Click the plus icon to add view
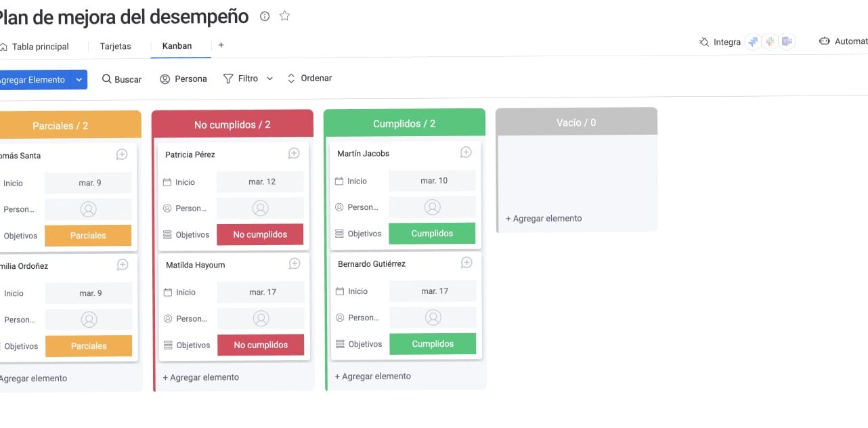Viewport: 868px width, 428px height. [x=221, y=45]
